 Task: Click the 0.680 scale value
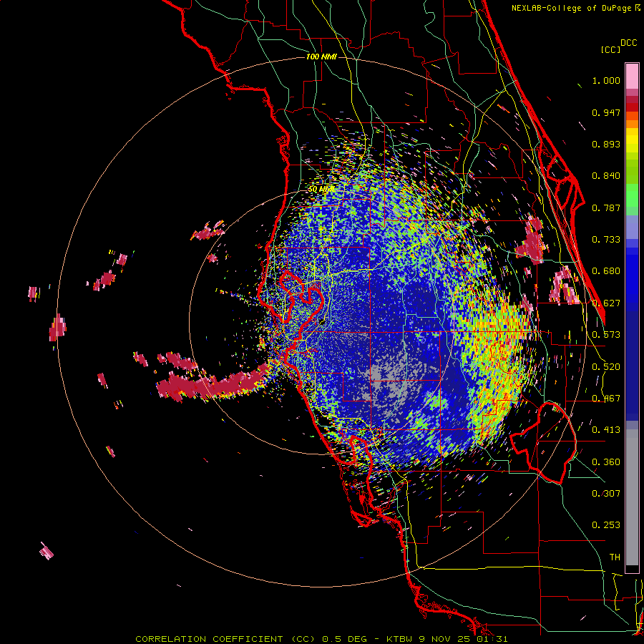pos(606,271)
